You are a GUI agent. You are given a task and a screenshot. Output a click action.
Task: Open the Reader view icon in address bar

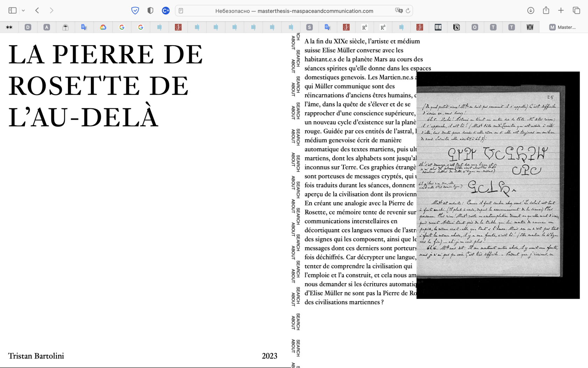(x=181, y=11)
